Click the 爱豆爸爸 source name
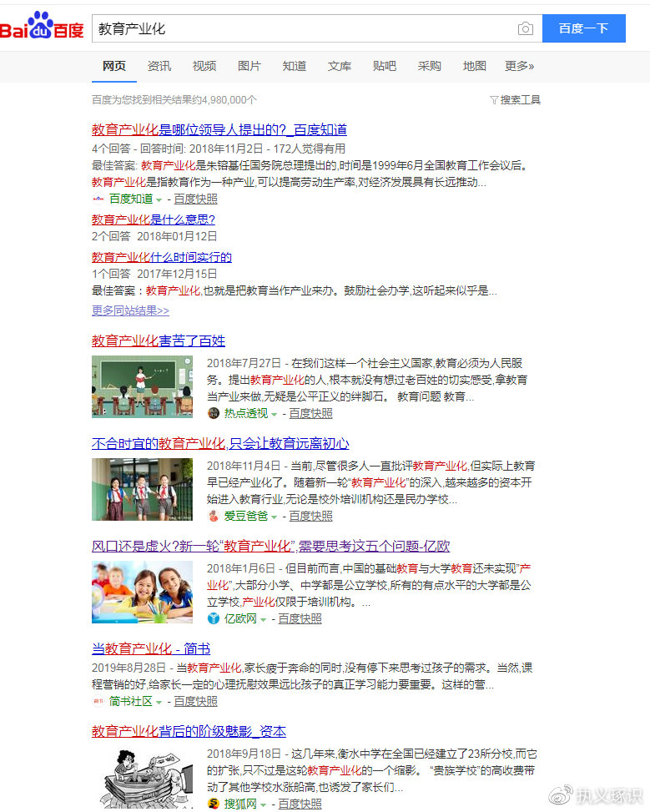650x812 pixels. point(246,516)
